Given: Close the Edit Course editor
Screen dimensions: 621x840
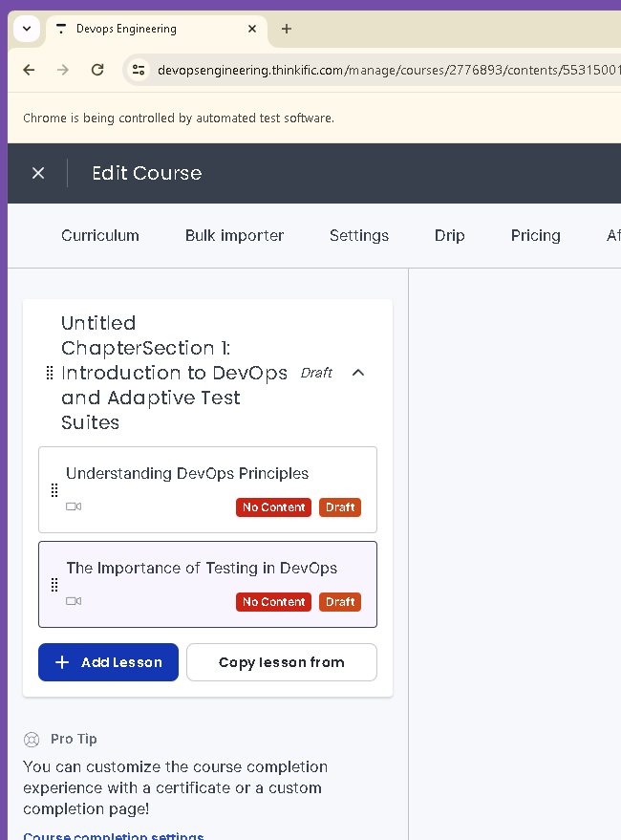Looking at the screenshot, I should click(38, 173).
